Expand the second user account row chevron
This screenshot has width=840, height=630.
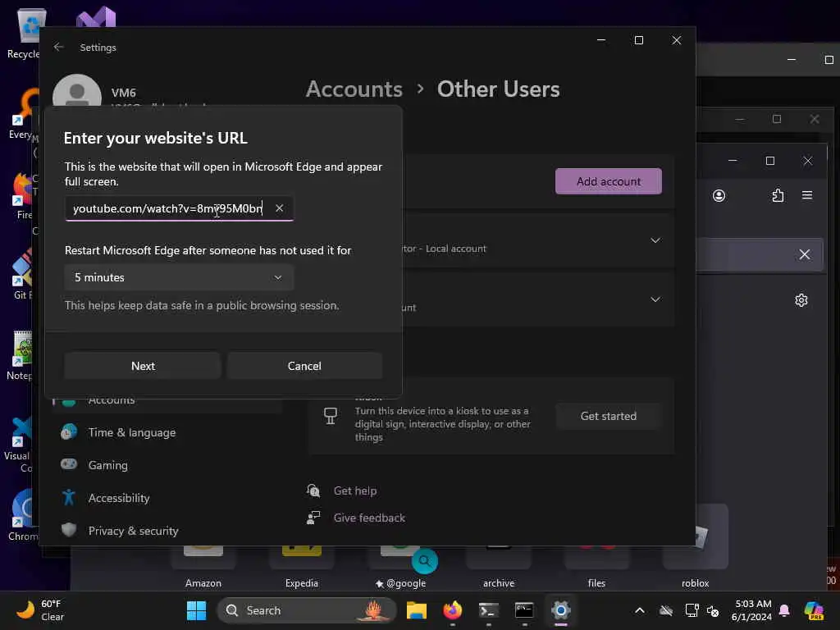(x=655, y=299)
